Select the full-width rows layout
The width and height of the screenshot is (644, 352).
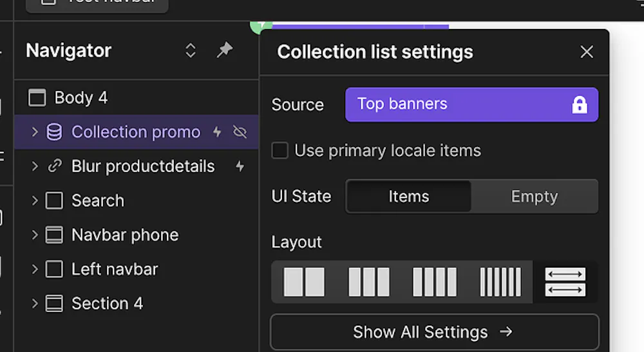[x=565, y=282]
